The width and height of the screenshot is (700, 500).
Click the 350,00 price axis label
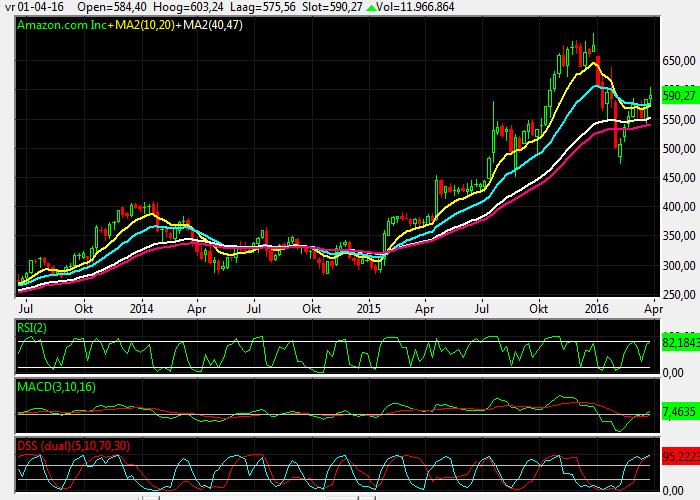(x=679, y=236)
